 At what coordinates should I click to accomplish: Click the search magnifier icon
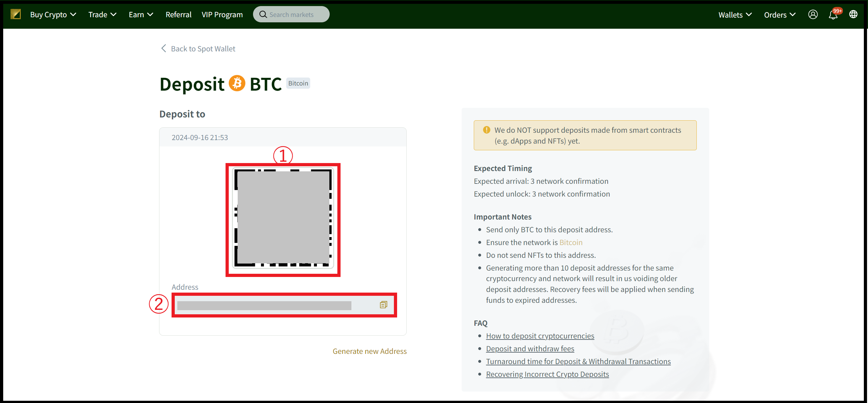[x=263, y=14]
